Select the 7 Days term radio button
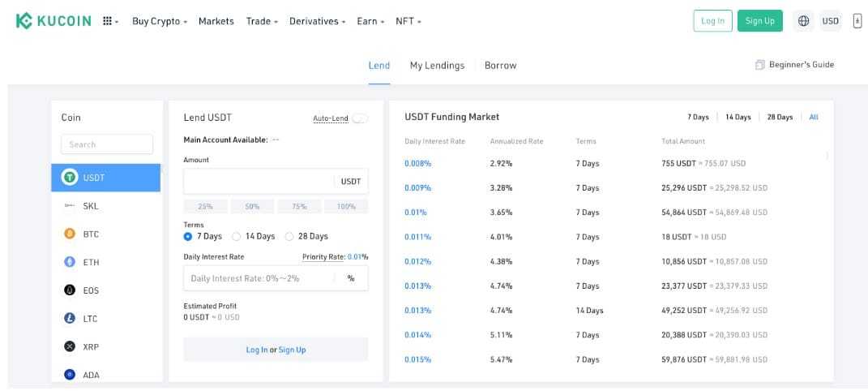The height and width of the screenshot is (391, 868). pos(188,237)
